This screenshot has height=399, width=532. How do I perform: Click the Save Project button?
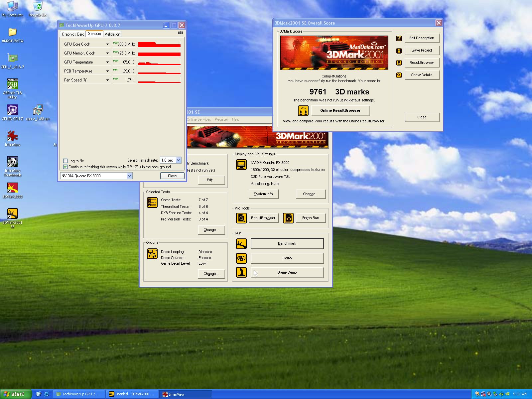422,51
